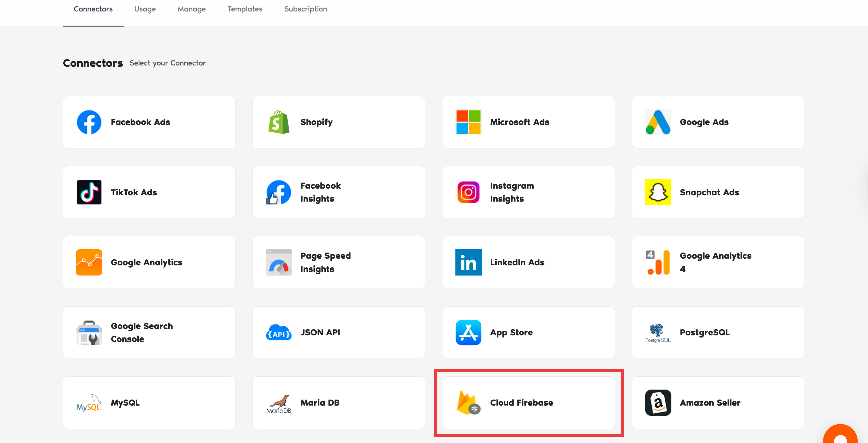Click the Amazon Seller logo icon
This screenshot has height=443, width=868.
pyautogui.click(x=658, y=403)
